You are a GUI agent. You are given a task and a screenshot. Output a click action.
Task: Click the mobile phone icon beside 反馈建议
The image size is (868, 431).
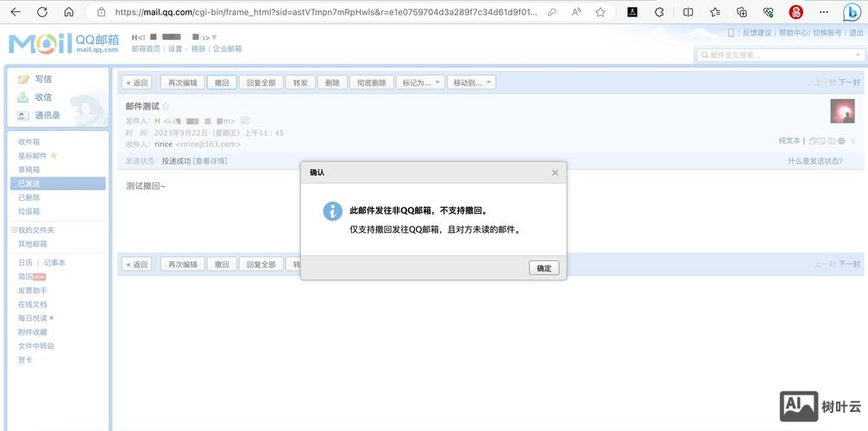731,34
